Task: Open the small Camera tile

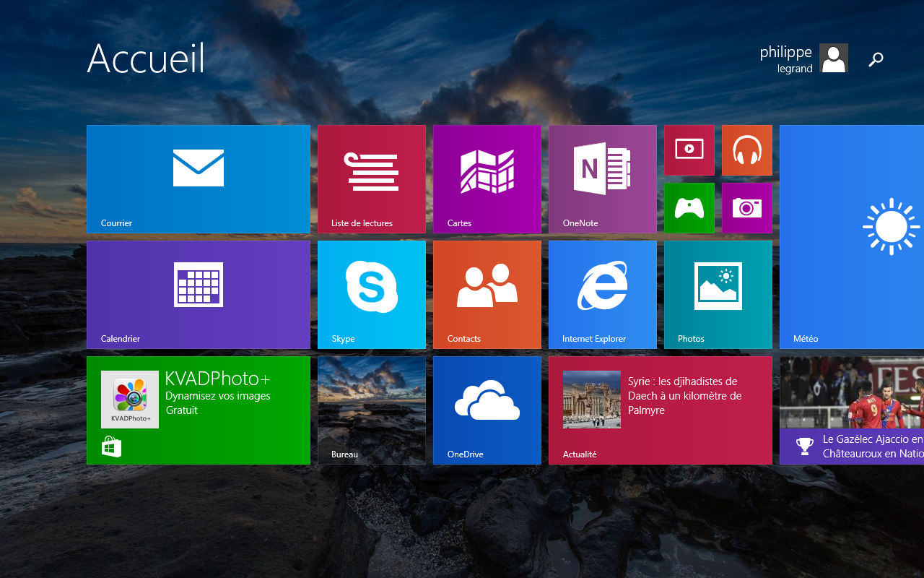Action: [747, 208]
